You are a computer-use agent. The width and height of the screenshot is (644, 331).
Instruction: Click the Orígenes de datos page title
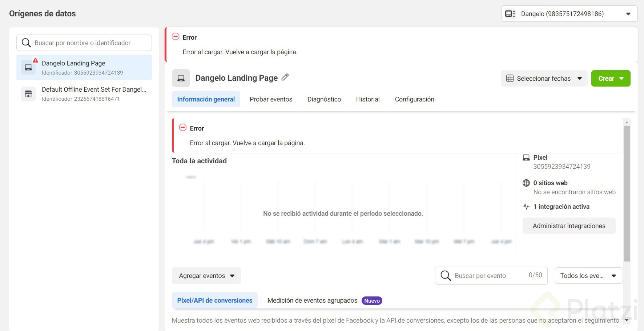(x=43, y=14)
